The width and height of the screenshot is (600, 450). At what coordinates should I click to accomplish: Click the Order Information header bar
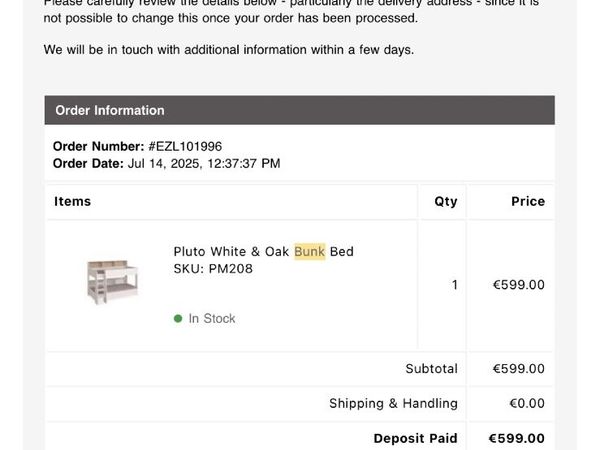coord(300,110)
